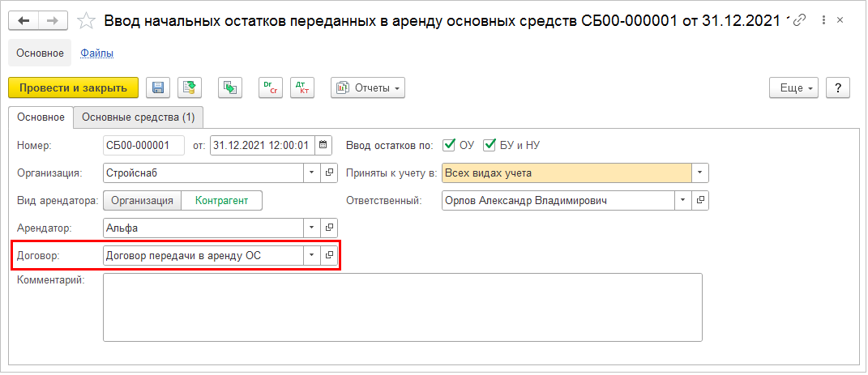The image size is (868, 375).
Task: Open the Дт/Кт movements icon
Action: pyautogui.click(x=302, y=87)
